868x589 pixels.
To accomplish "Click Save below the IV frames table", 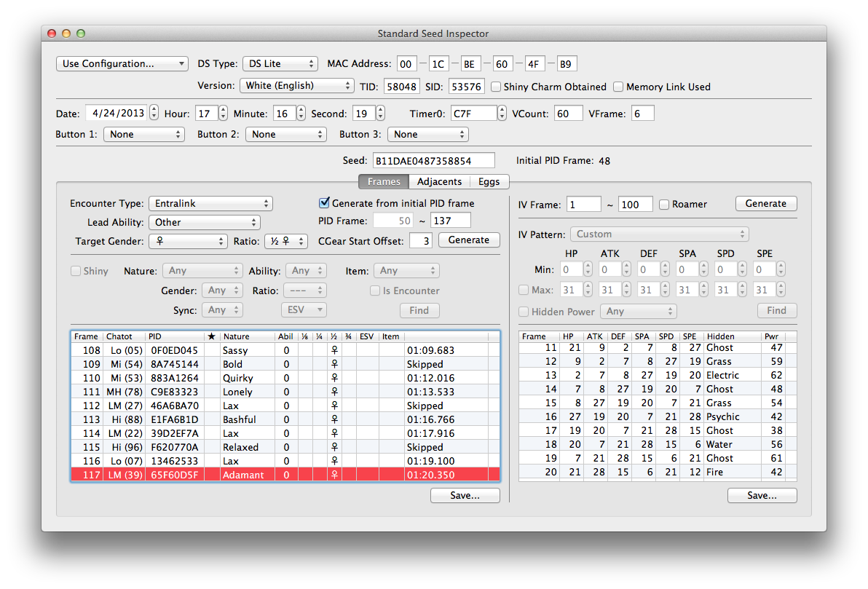I will tap(762, 496).
